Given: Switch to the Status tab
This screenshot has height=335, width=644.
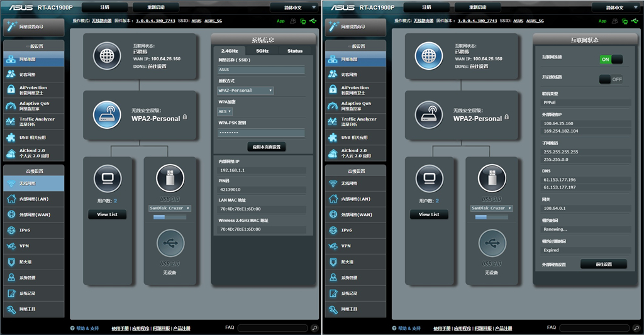Looking at the screenshot, I should pos(294,51).
